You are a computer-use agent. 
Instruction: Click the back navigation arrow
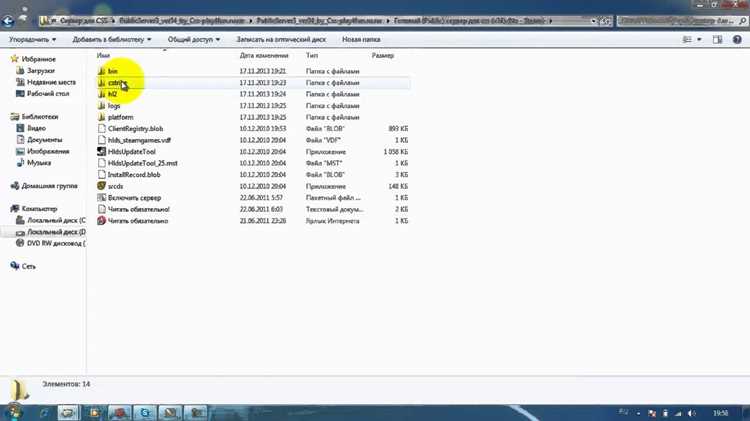8,21
